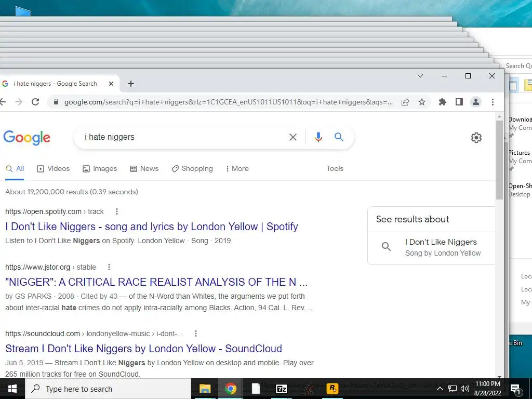
Task: Switch to the News results tab
Action: pos(144,169)
